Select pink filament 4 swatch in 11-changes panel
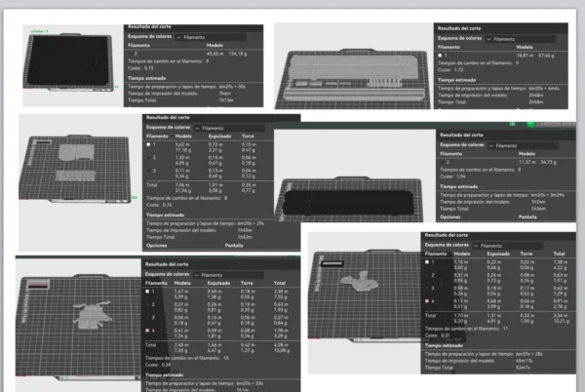Screen dimensions: 585x392 pyautogui.click(x=427, y=301)
